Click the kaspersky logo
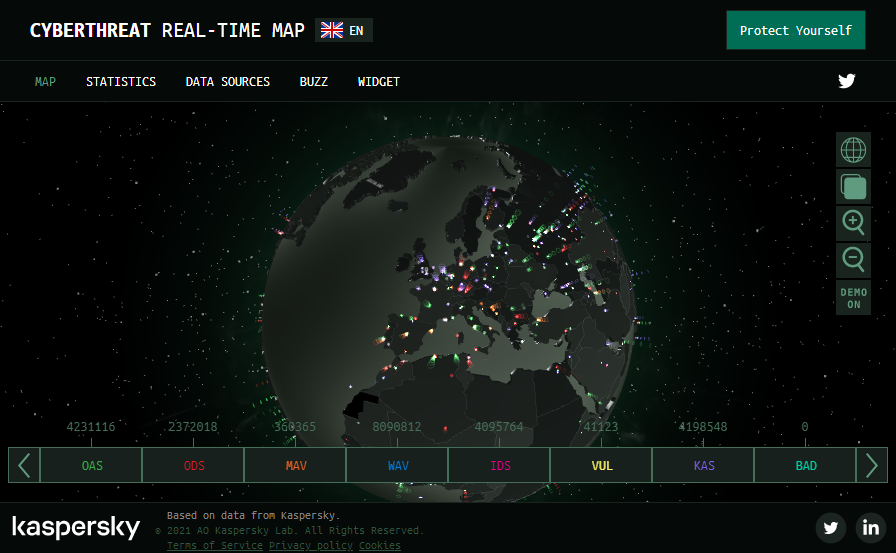896x553 pixels. click(76, 527)
